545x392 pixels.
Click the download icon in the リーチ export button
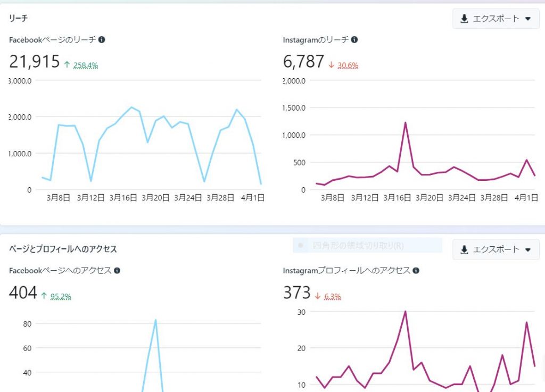pyautogui.click(x=464, y=19)
